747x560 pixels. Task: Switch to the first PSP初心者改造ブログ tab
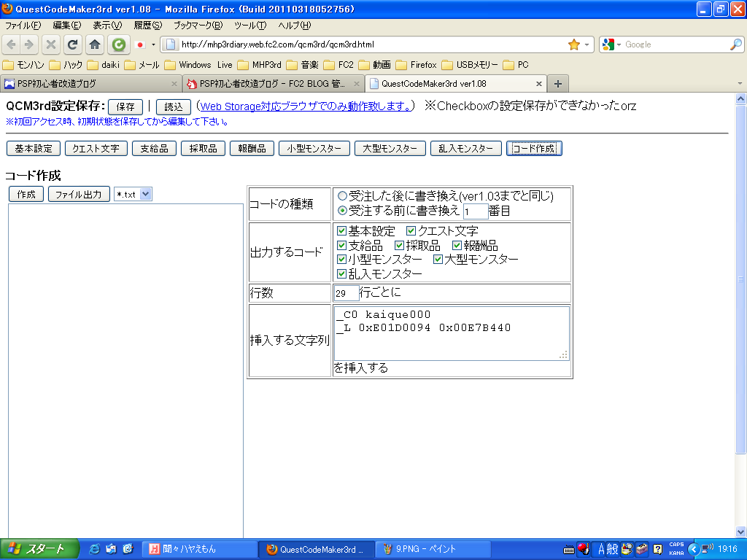(90, 84)
